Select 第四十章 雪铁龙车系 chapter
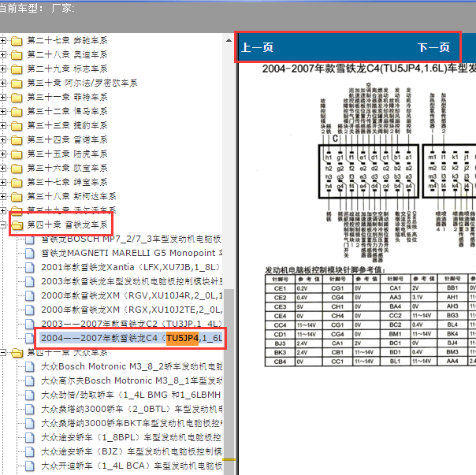 coord(68,225)
